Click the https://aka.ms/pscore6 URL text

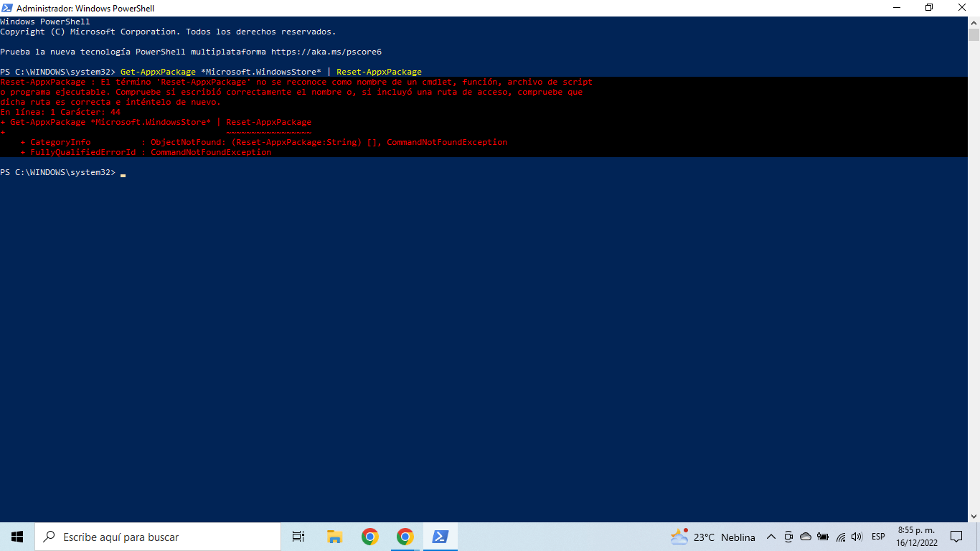(326, 52)
